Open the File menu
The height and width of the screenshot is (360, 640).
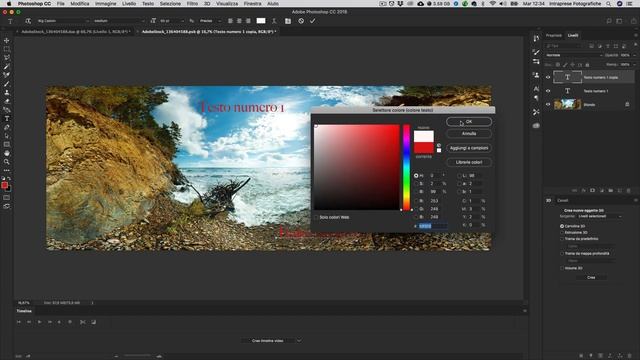click(x=61, y=3)
